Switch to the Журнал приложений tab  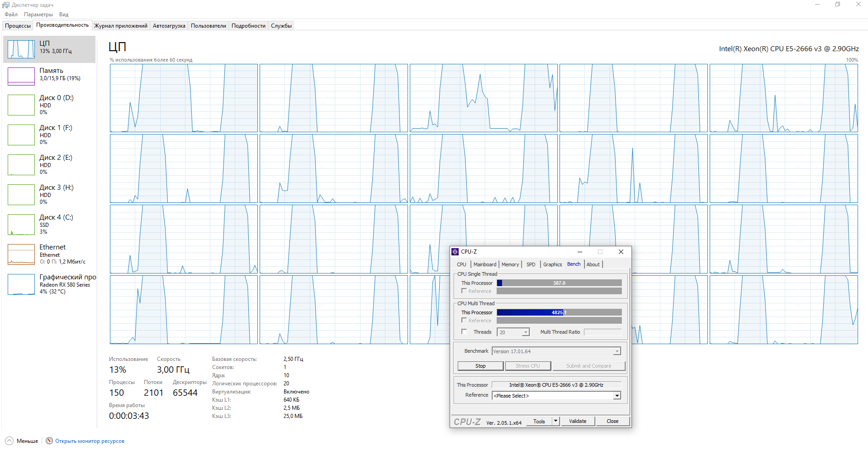click(121, 26)
